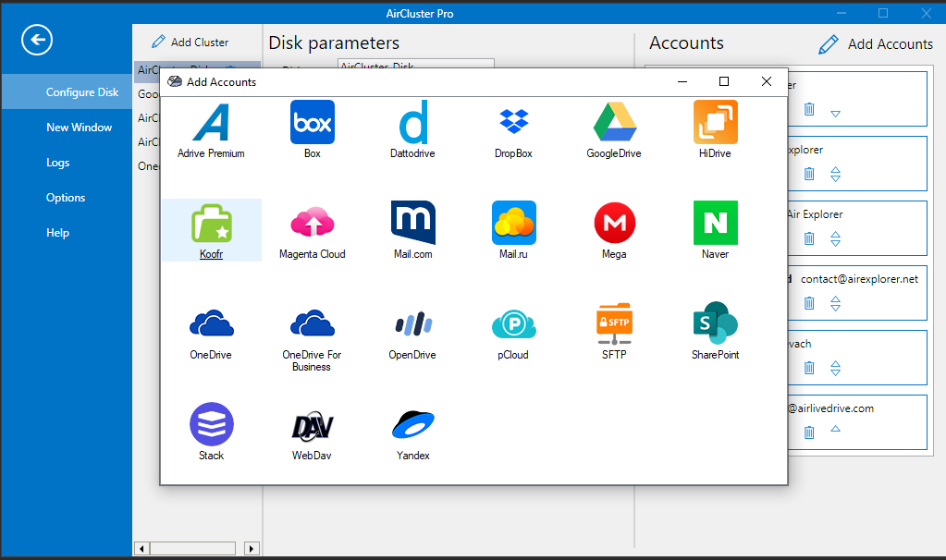Image resolution: width=946 pixels, height=560 pixels.
Task: Add a DropBox account
Action: point(513,121)
